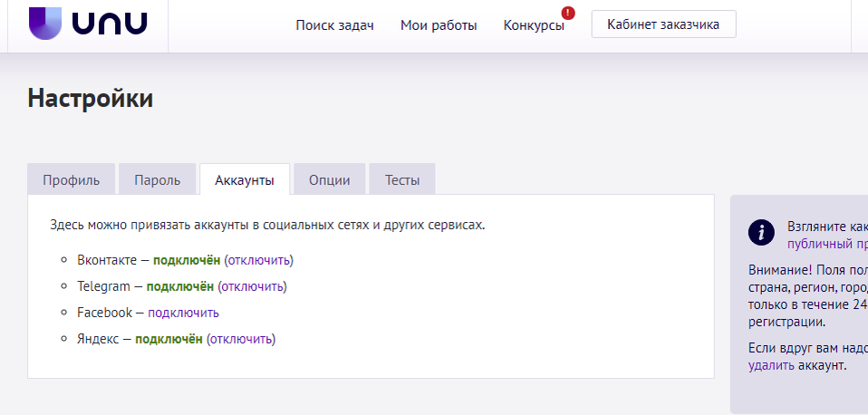Go to Мои работы
Viewport: 868px width, 415px height.
click(439, 24)
